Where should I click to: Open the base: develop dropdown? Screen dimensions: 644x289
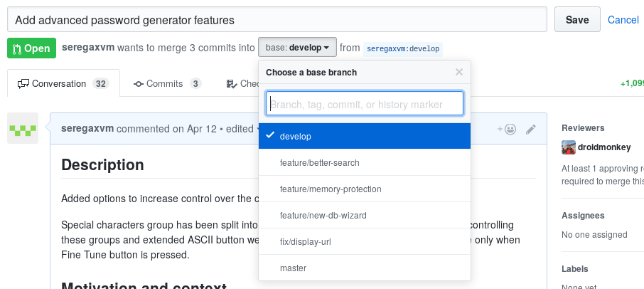pos(296,48)
